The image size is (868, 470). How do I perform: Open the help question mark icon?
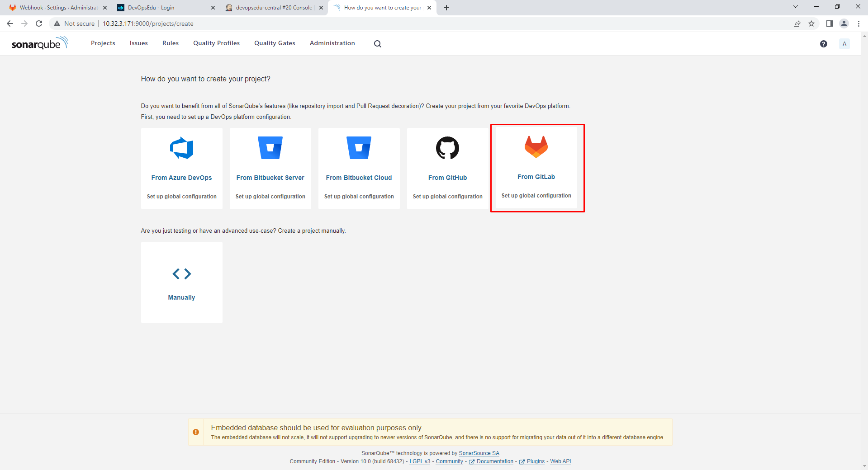pos(824,44)
